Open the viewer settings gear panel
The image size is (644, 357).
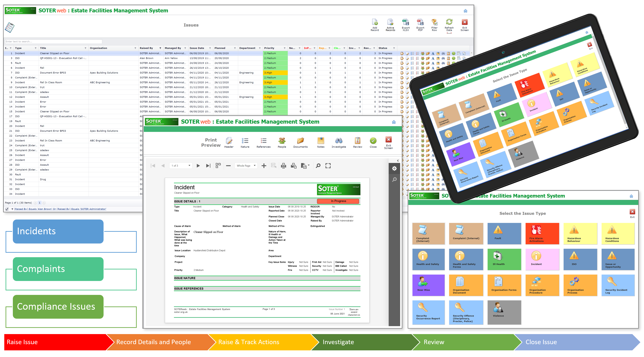pyautogui.click(x=394, y=168)
